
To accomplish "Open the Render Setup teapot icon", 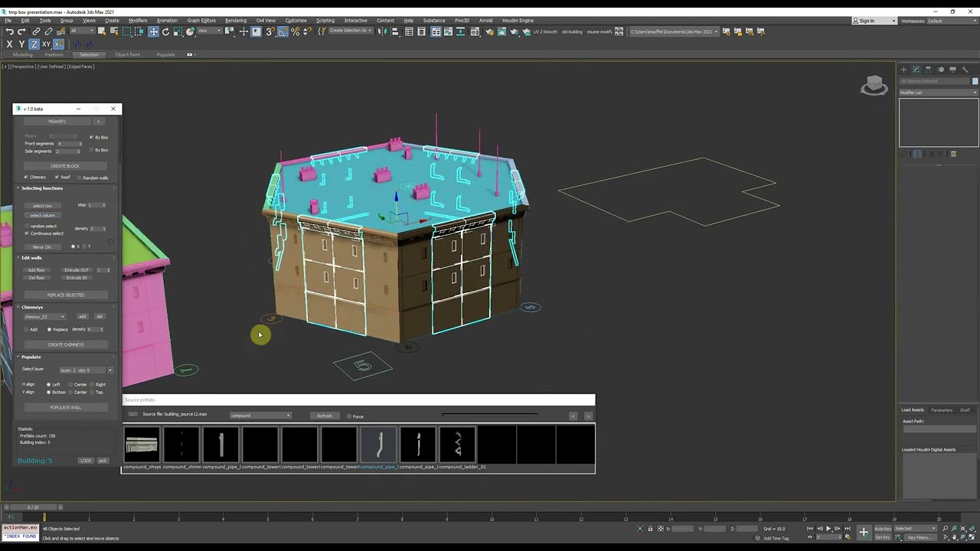I will pyautogui.click(x=489, y=31).
